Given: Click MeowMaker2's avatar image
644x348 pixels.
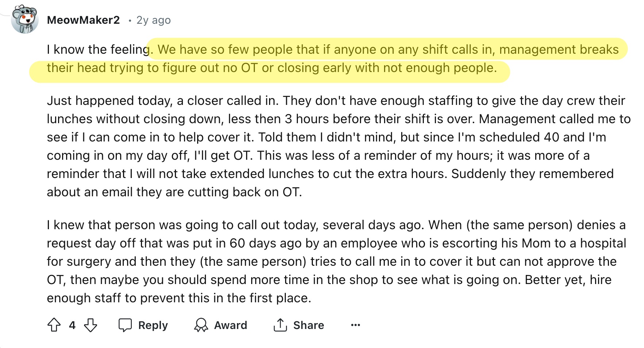Looking at the screenshot, I should [25, 20].
